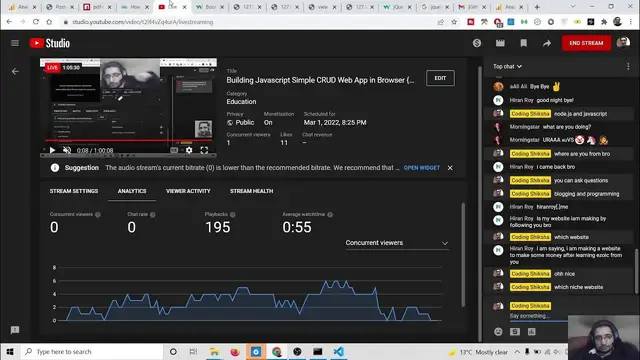The height and width of the screenshot is (360, 640).
Task: Open Firefox from the taskbar
Action: [235, 351]
